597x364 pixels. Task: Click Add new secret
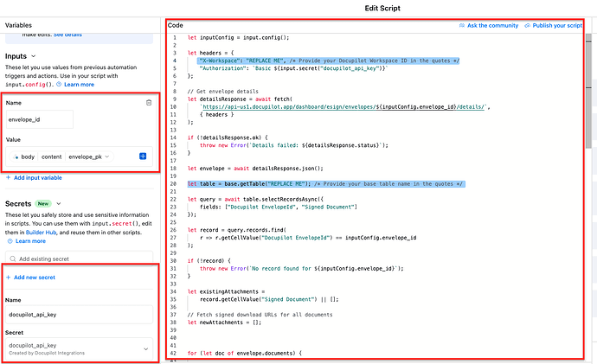pyautogui.click(x=35, y=278)
